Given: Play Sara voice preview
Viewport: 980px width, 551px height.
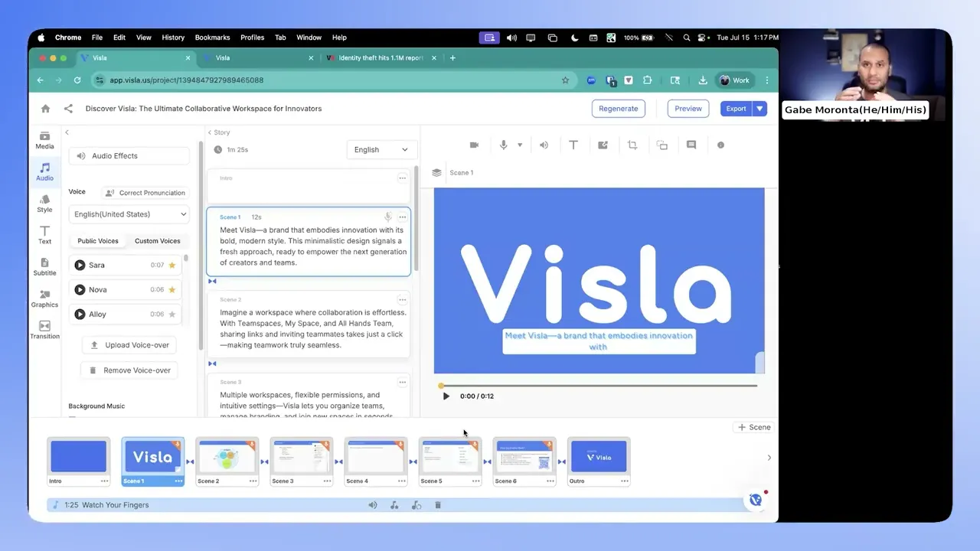Looking at the screenshot, I should tap(80, 265).
